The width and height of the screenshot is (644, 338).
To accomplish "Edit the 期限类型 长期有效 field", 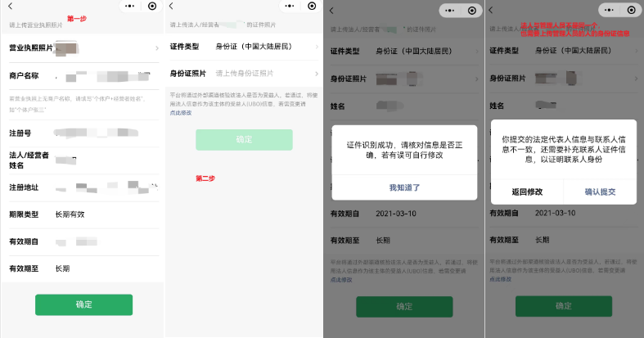I will coord(84,214).
